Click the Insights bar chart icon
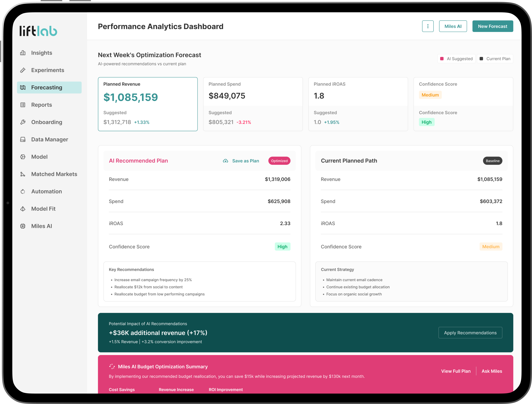 coord(23,53)
